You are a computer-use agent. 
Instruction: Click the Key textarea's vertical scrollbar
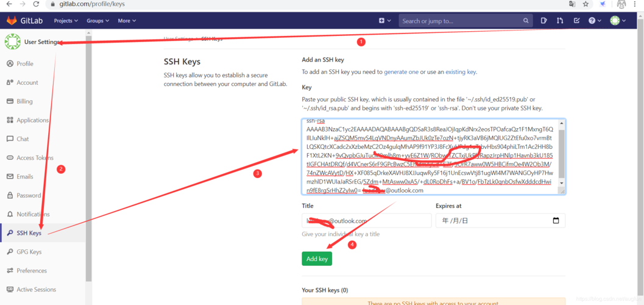562,152
